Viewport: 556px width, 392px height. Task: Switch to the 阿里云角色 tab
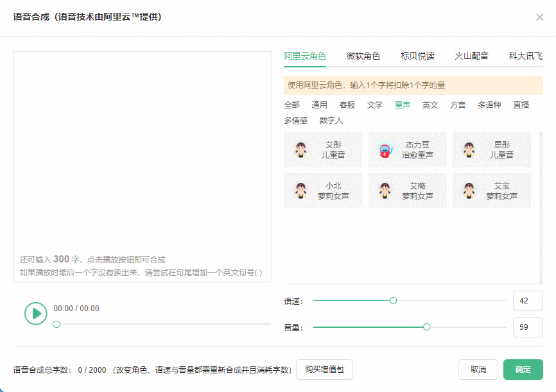pyautogui.click(x=304, y=56)
